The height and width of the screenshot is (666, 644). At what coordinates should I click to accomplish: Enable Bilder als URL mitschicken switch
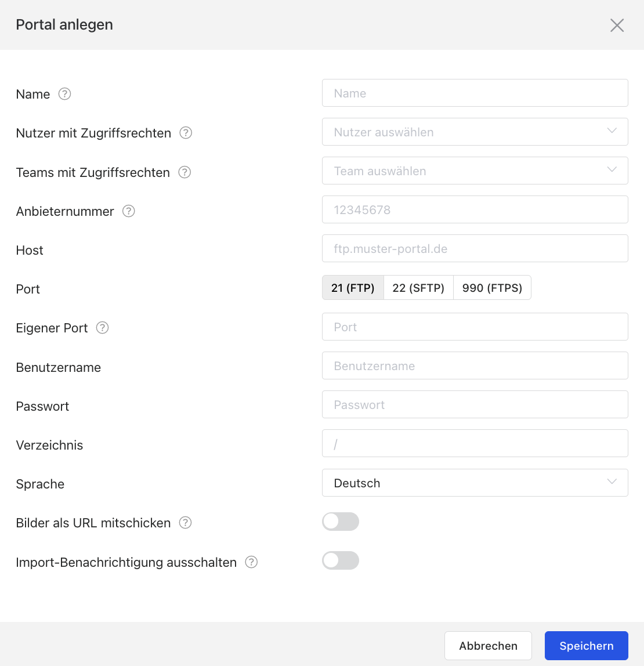(x=340, y=522)
